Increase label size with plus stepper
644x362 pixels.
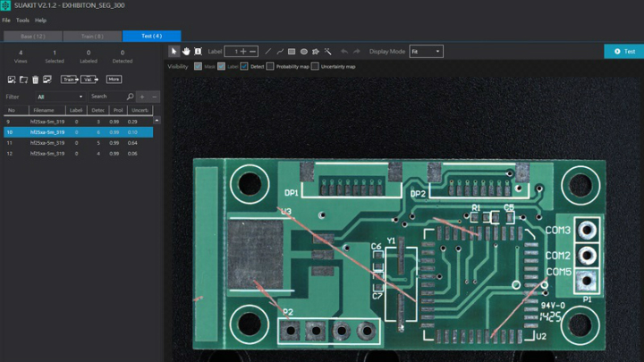coord(241,52)
